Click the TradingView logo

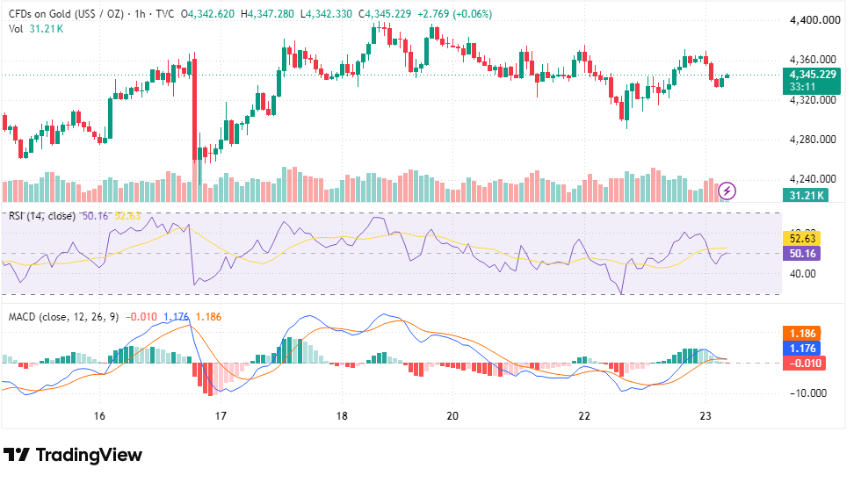coord(73,455)
